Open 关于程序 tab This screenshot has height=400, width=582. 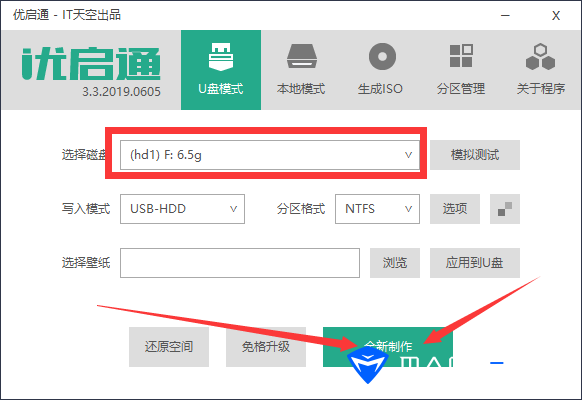point(540,70)
